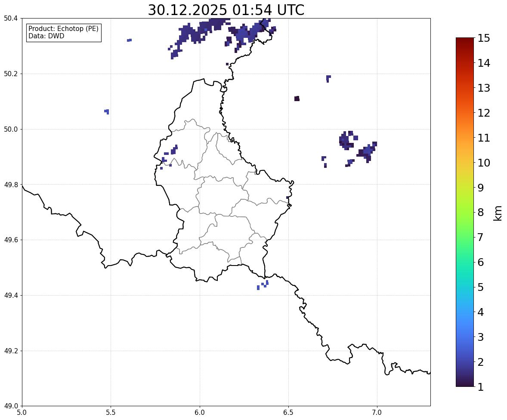
Task: Click the colorbar tick label 15
Action: [x=484, y=38]
